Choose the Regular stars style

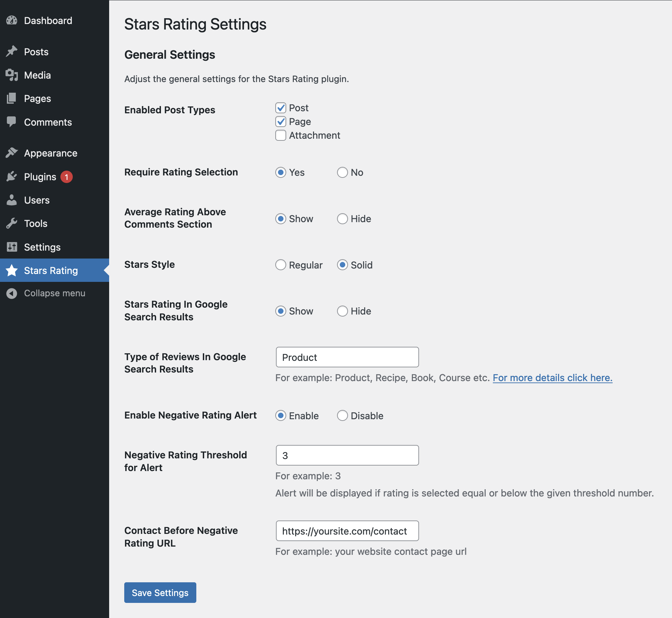click(281, 265)
